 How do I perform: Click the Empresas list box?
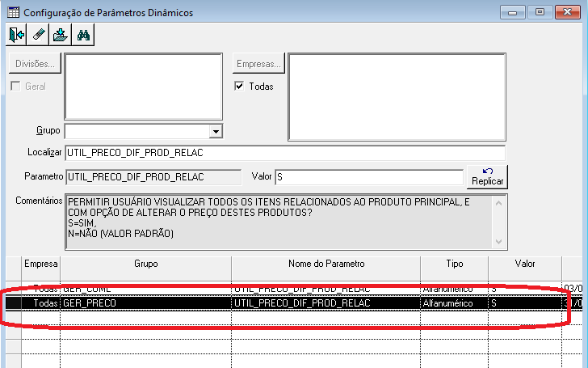(397, 97)
